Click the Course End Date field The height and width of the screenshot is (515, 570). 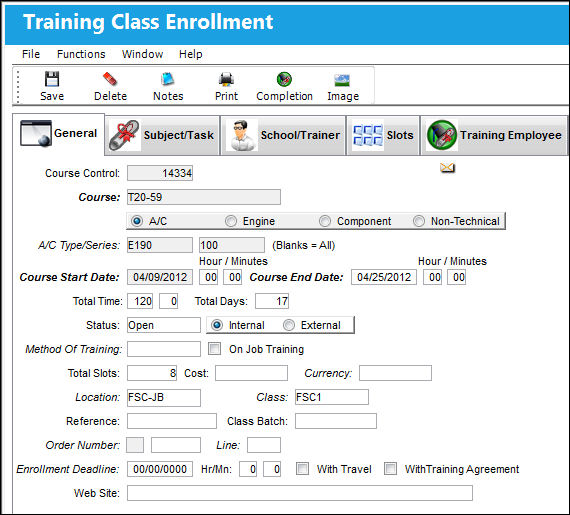pyautogui.click(x=384, y=277)
